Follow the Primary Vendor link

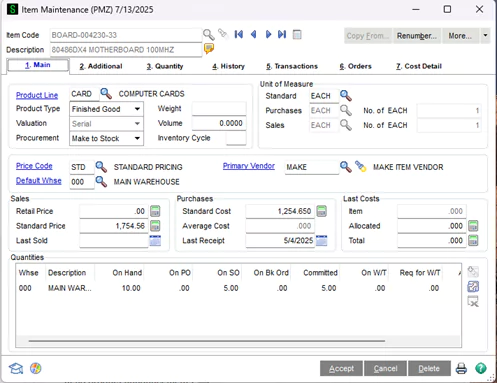[249, 166]
